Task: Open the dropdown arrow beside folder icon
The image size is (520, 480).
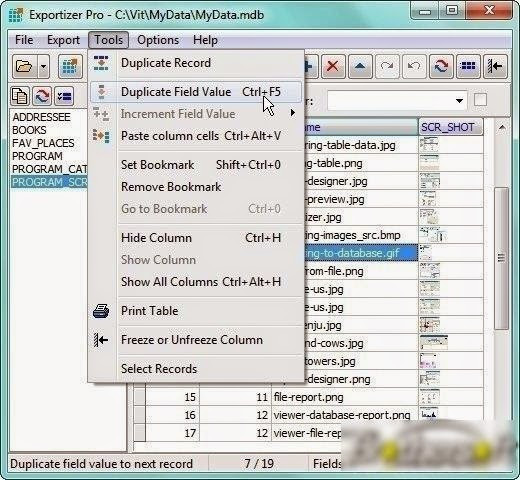Action: pyautogui.click(x=44, y=66)
